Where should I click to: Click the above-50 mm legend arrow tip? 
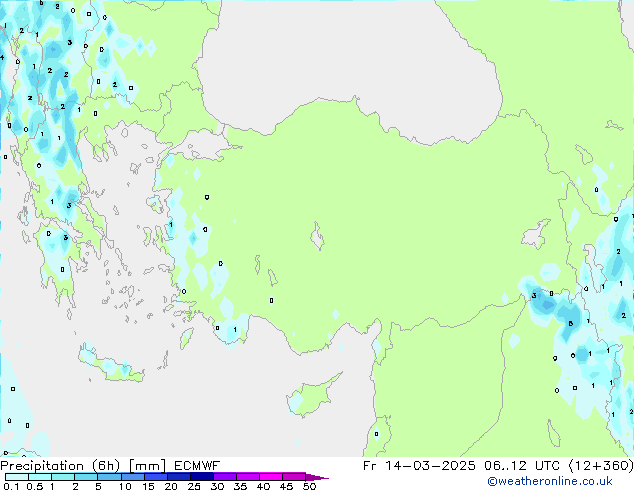click(x=317, y=477)
